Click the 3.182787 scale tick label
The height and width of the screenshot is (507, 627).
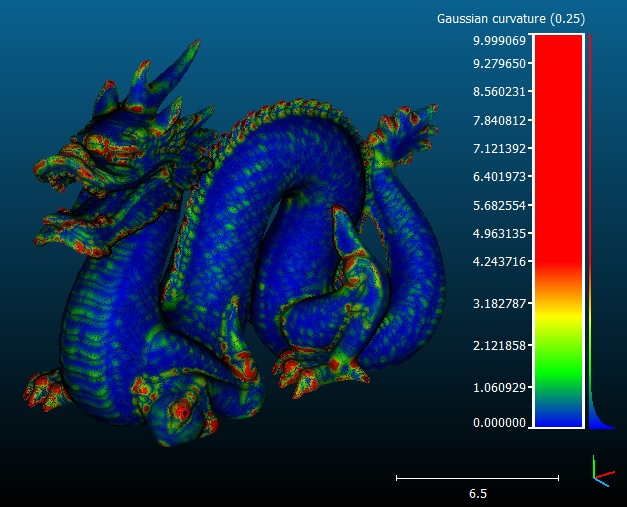(x=499, y=303)
